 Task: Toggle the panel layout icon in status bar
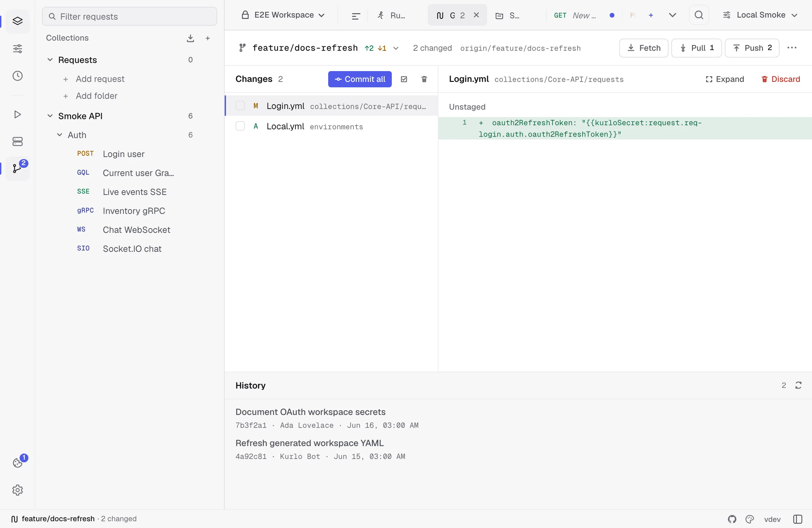pyautogui.click(x=798, y=519)
